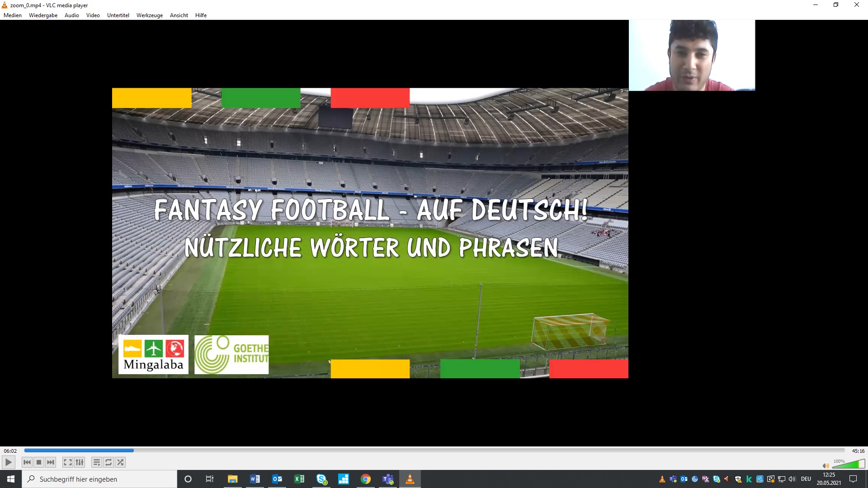Open the Ansicht menu
The width and height of the screenshot is (868, 488).
point(179,15)
